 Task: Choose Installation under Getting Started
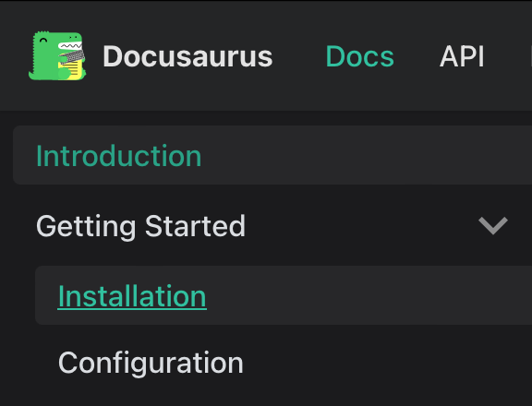click(x=284, y=295)
